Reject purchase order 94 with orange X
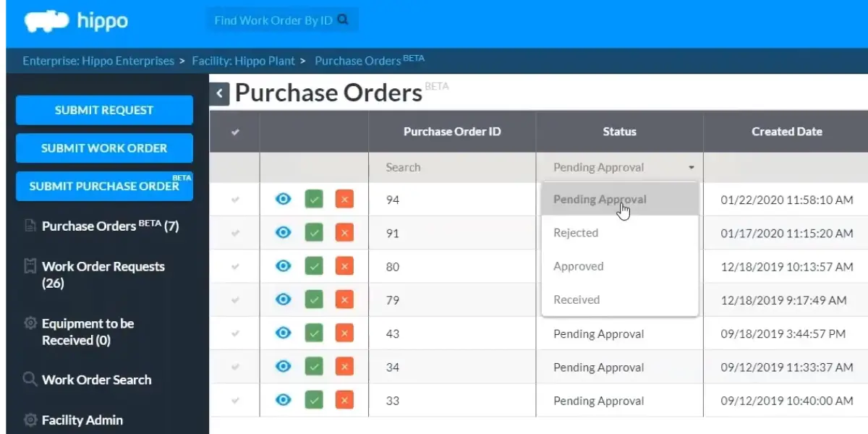Screen dimensions: 868x434 coord(344,199)
